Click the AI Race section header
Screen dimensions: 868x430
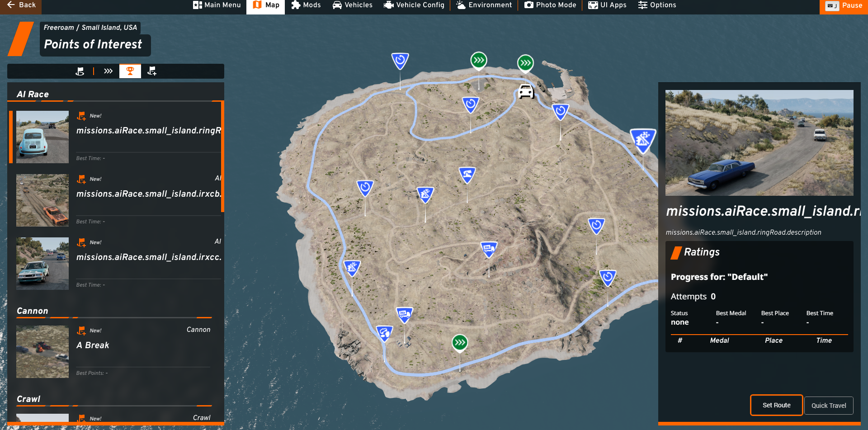[33, 95]
